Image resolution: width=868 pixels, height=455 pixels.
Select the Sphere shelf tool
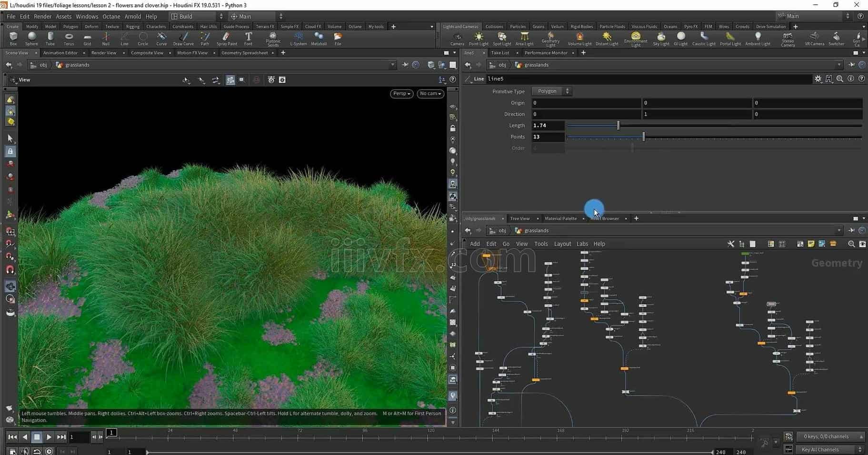pos(31,39)
